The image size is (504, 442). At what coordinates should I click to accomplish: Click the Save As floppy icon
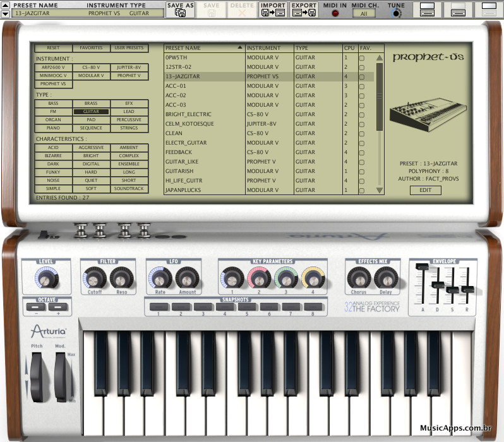(x=181, y=13)
